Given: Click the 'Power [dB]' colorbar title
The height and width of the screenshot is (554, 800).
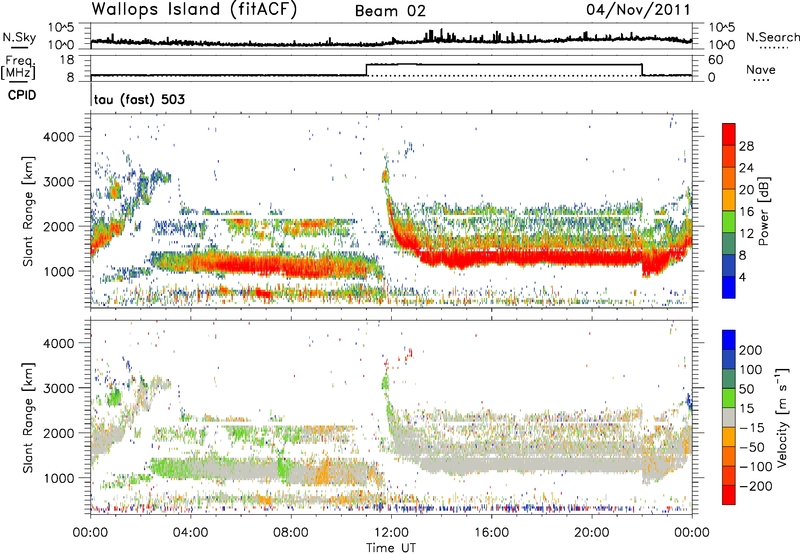Looking at the screenshot, I should pos(764,211).
